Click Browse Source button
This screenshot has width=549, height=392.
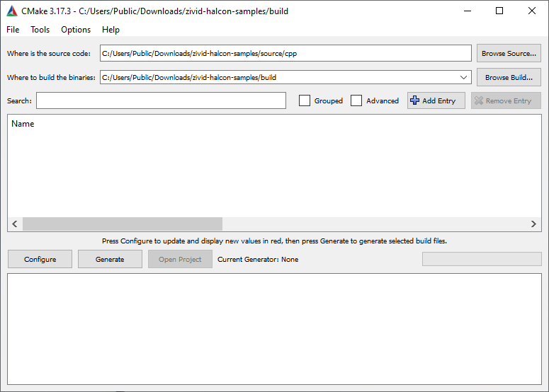click(509, 53)
